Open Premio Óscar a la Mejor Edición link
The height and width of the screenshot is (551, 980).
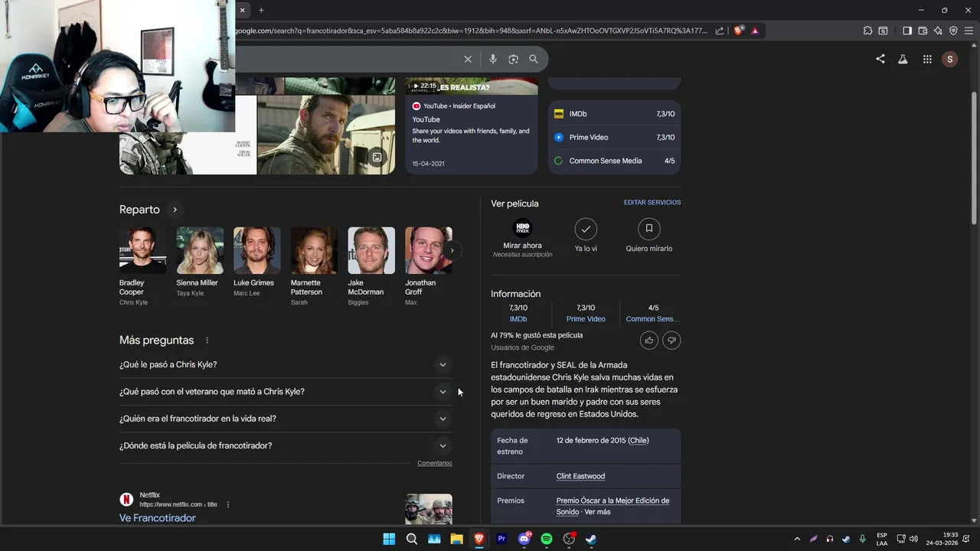[612, 506]
